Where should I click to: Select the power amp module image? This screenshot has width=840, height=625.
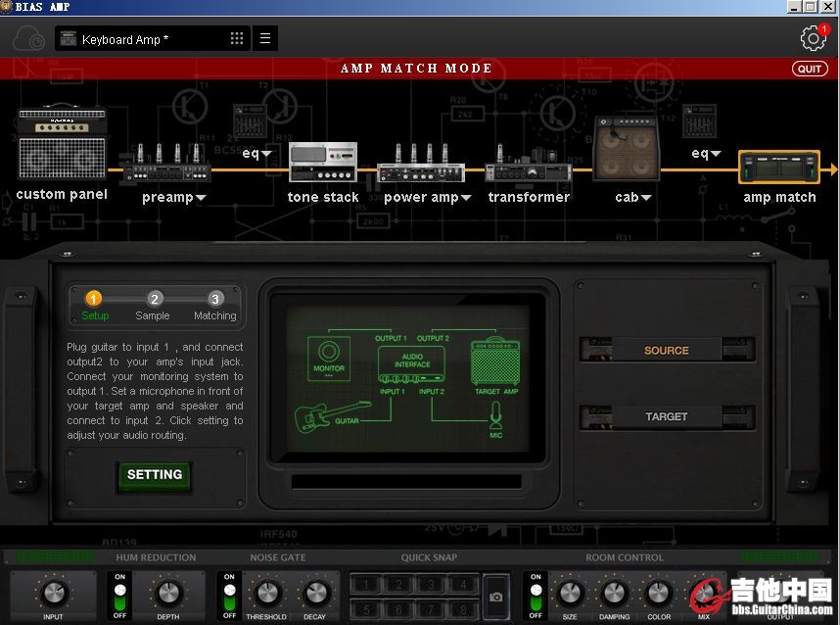click(x=421, y=163)
